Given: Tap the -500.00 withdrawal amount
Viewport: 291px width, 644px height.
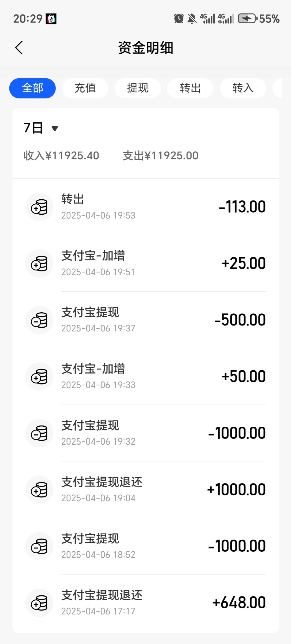Looking at the screenshot, I should click(x=240, y=320).
